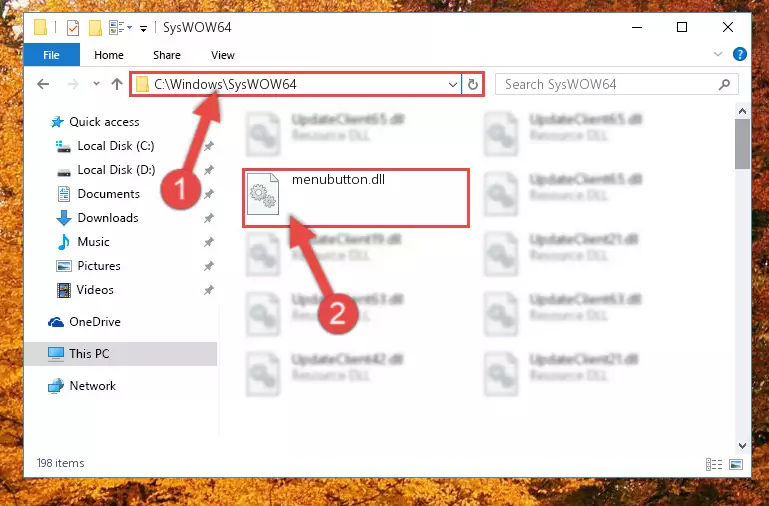Open the Share ribbon tab

(x=167, y=55)
